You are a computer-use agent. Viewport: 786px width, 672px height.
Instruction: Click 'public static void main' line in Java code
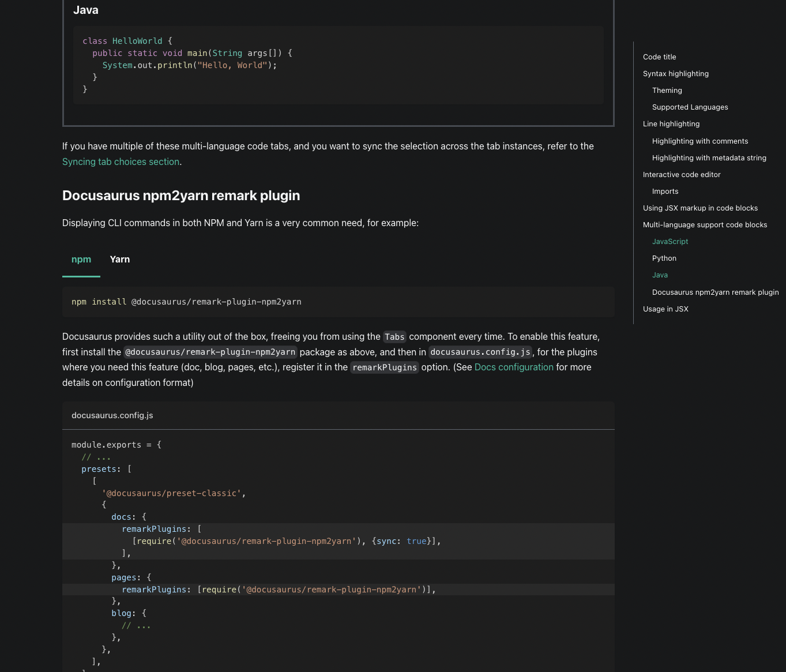pos(193,53)
